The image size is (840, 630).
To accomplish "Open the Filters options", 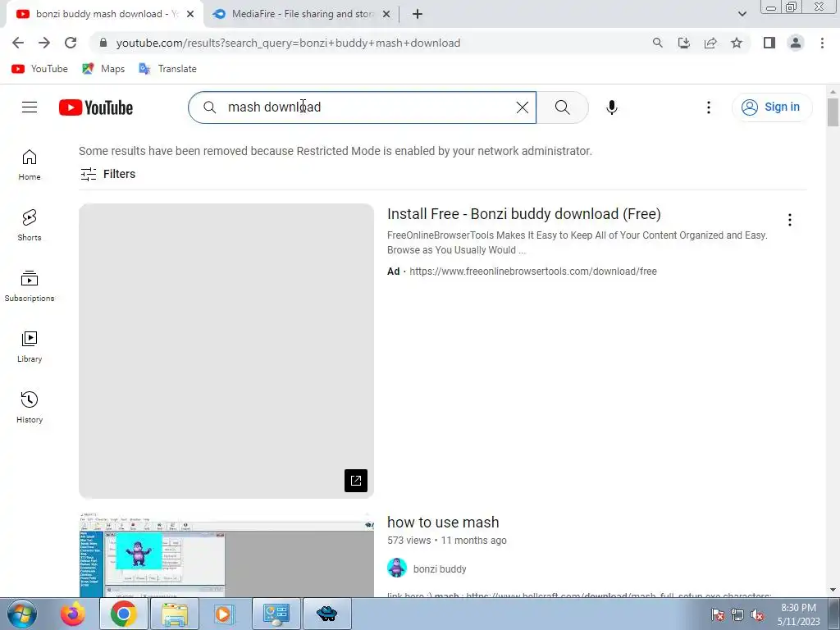I will point(107,174).
